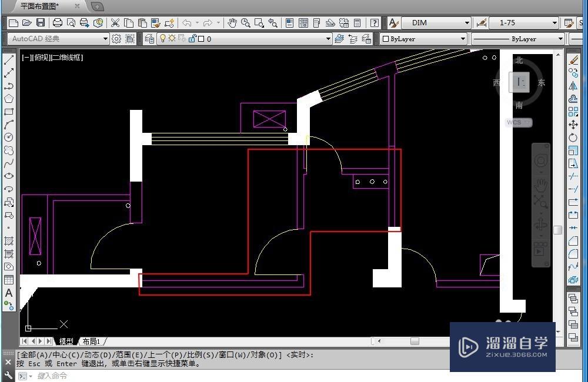This screenshot has height=382, width=588.
Task: Select the Move tool in Modify toolbar
Action: (573, 125)
